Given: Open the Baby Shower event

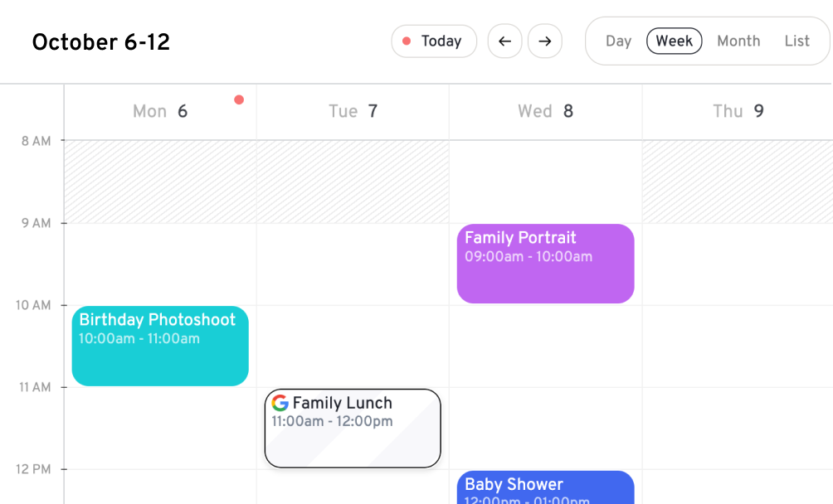Looking at the screenshot, I should pyautogui.click(x=545, y=491).
